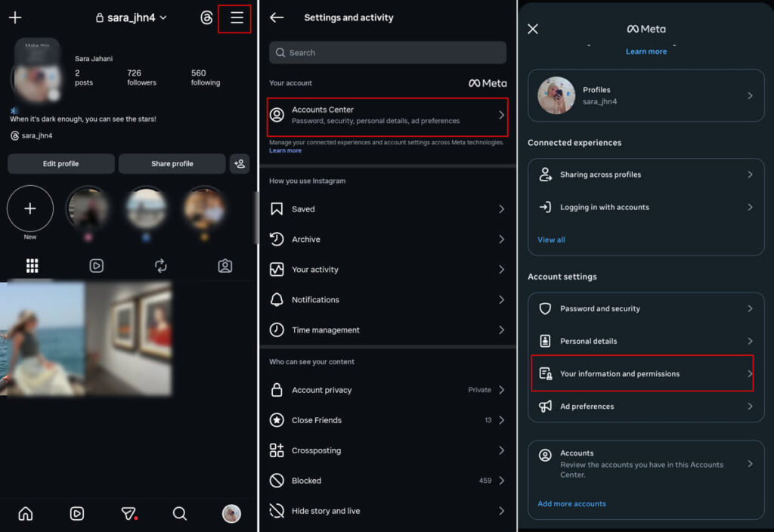
Task: Open direct messages paper plane icon
Action: pos(128,514)
